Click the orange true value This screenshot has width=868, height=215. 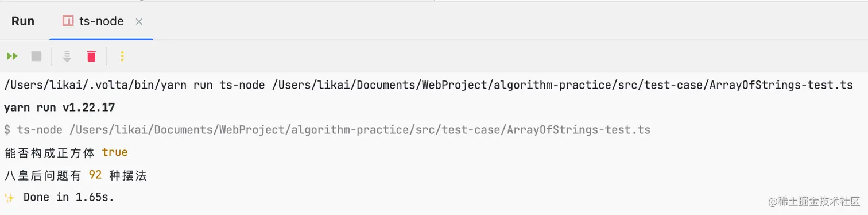(x=115, y=152)
